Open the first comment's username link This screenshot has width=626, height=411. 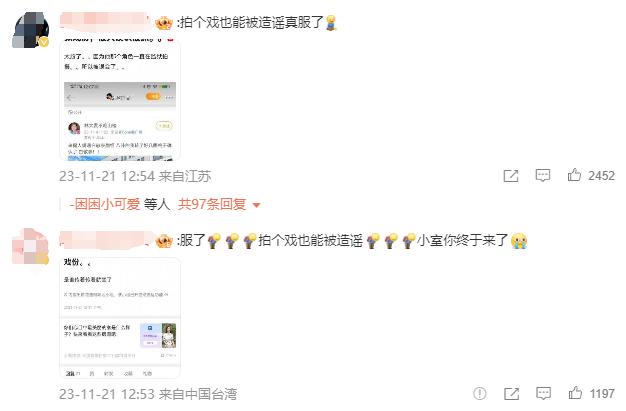pos(105,20)
